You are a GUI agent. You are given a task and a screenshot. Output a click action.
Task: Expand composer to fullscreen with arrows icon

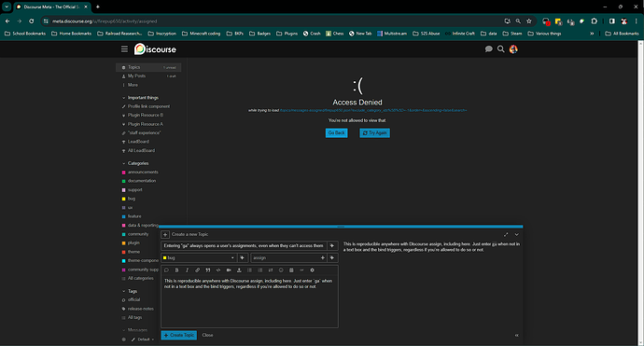506,234
